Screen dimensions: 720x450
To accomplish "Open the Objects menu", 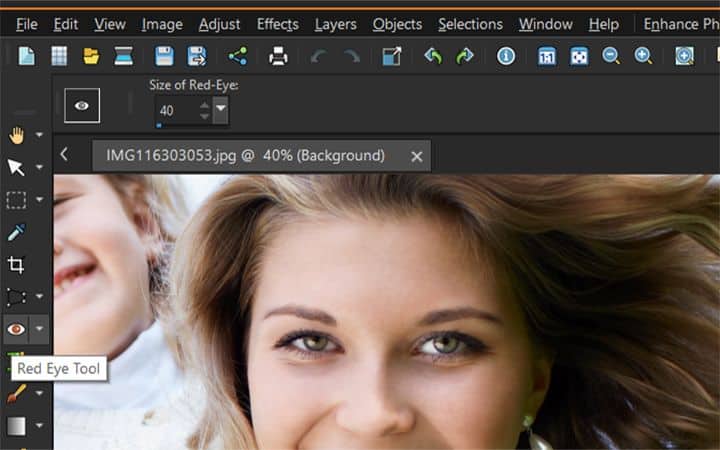I will click(x=397, y=24).
